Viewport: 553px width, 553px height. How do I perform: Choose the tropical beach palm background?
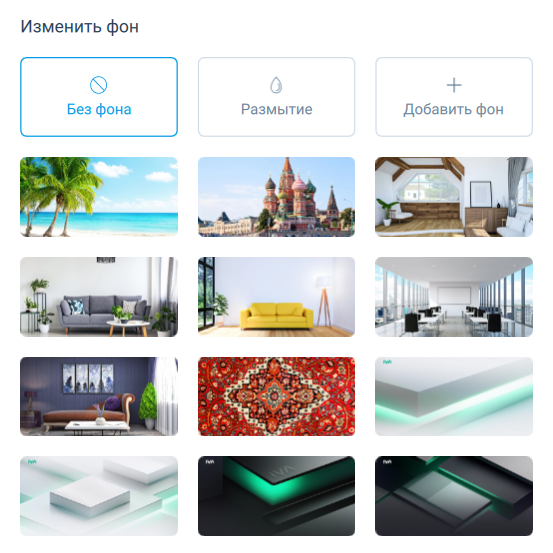(x=99, y=197)
